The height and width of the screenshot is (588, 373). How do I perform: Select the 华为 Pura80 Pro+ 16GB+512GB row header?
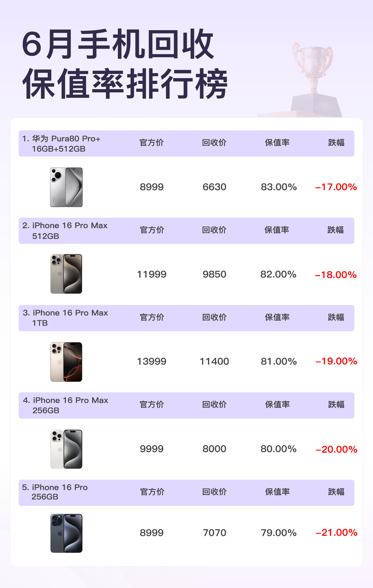pos(61,144)
